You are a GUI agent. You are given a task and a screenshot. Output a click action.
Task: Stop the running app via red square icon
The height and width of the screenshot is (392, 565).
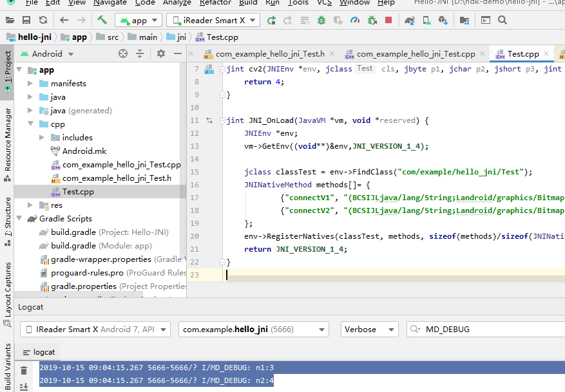(x=388, y=20)
